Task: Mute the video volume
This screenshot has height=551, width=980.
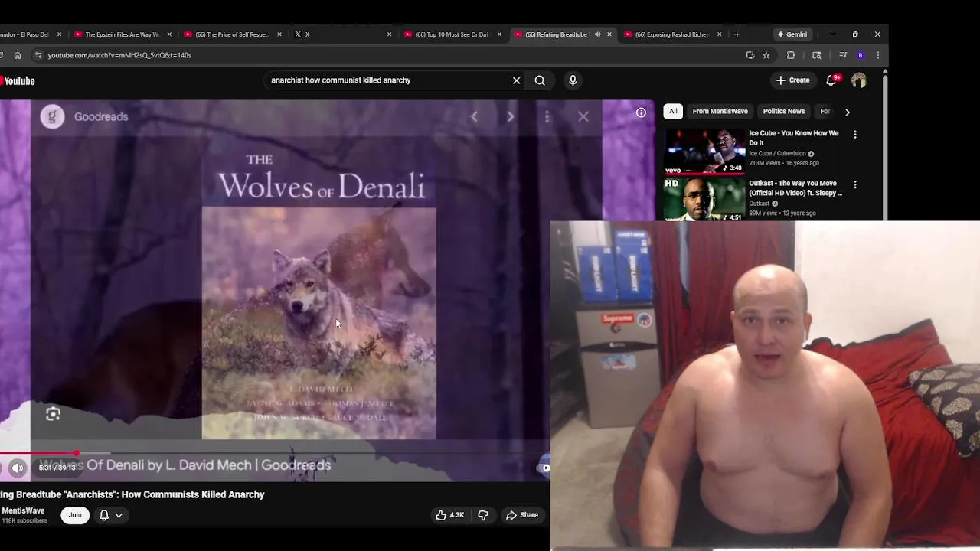Action: (18, 468)
